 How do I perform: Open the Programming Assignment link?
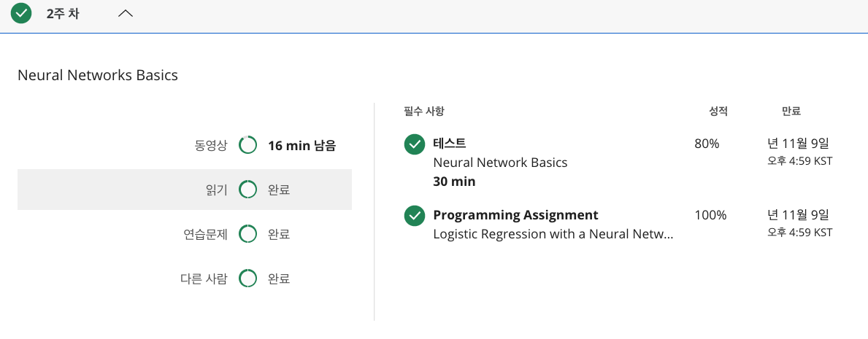pyautogui.click(x=515, y=215)
